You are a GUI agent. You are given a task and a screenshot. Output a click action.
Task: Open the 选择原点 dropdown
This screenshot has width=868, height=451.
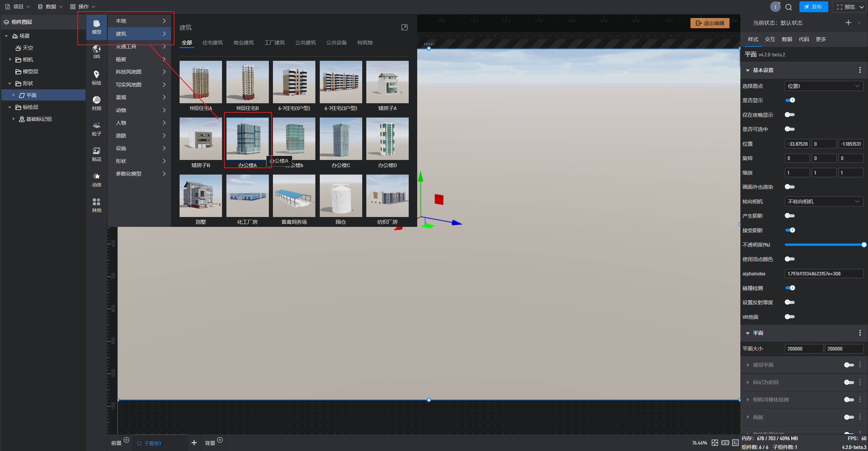click(x=824, y=86)
